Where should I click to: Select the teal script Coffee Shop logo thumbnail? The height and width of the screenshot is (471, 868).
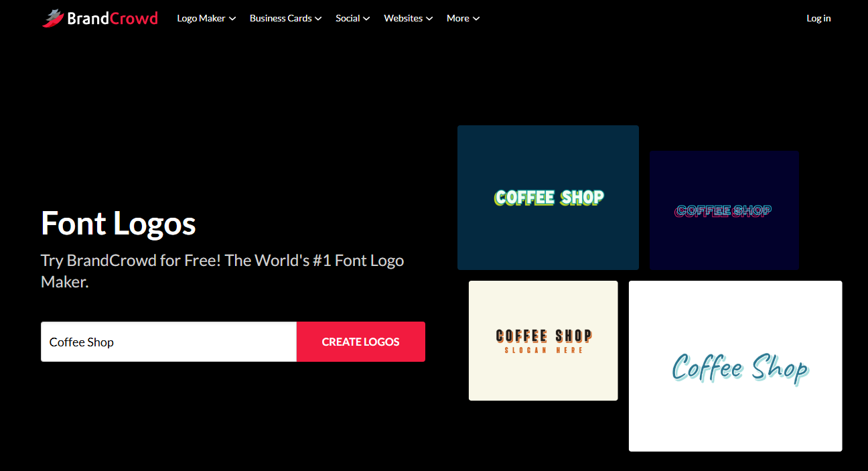(735, 366)
